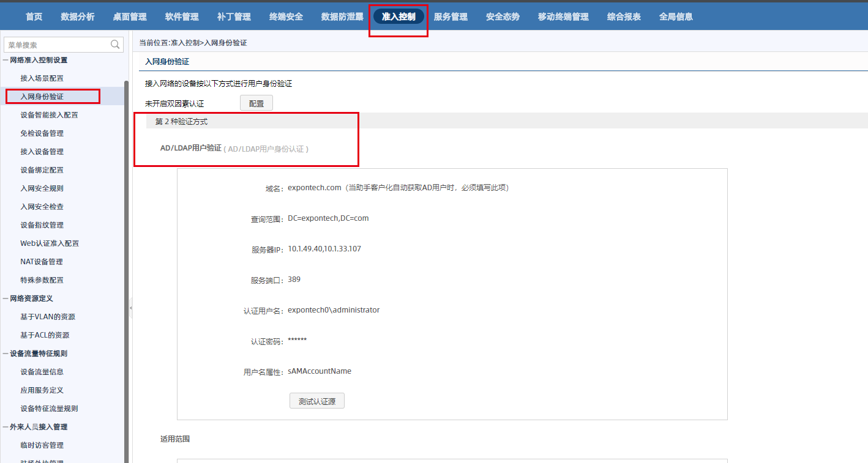Click domain value expontech.com
Image resolution: width=868 pixels, height=463 pixels.
tap(314, 188)
